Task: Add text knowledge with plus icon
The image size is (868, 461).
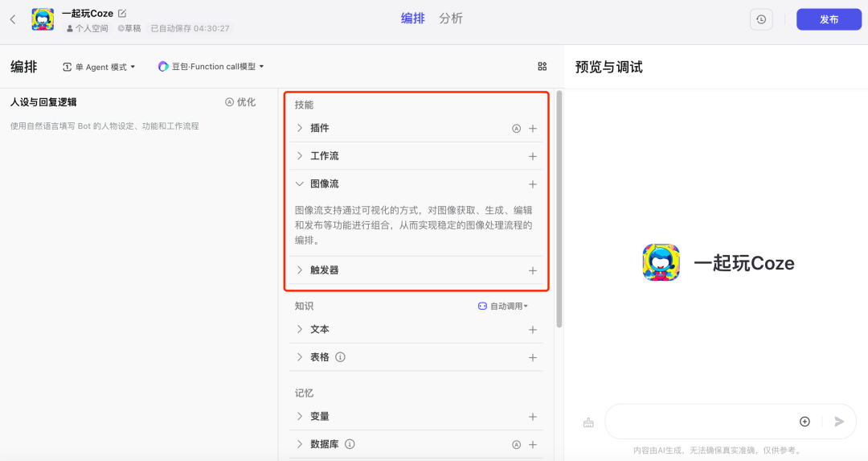Action: tap(533, 330)
